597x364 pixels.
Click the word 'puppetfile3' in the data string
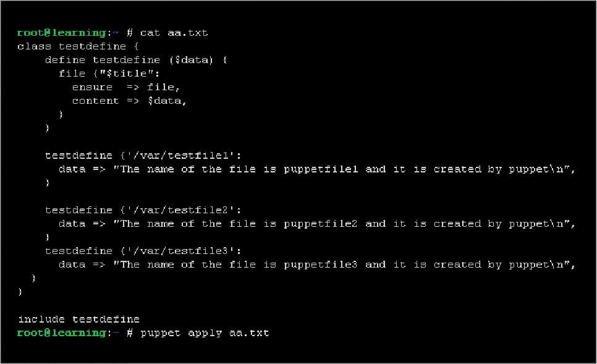(321, 265)
